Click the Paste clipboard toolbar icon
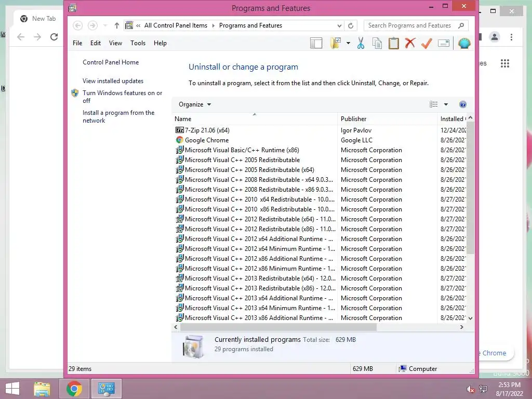Image resolution: width=532 pixels, height=399 pixels. pyautogui.click(x=394, y=44)
